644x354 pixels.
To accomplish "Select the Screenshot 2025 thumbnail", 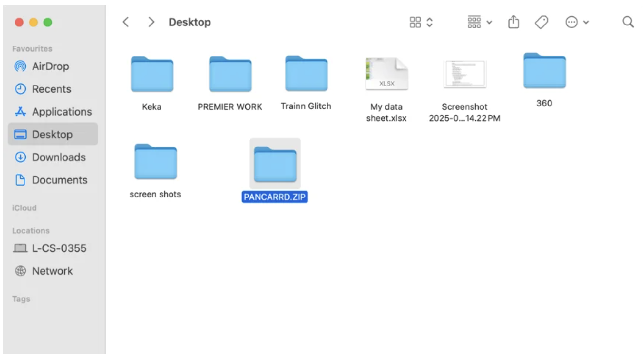I will pyautogui.click(x=464, y=74).
